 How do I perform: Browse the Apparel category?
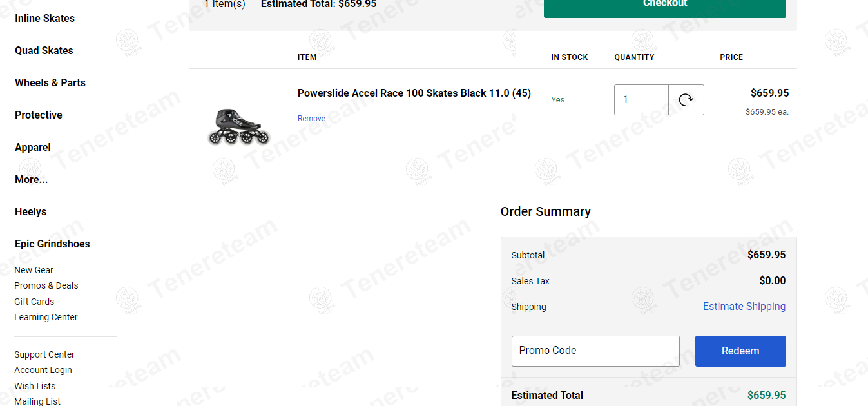click(33, 148)
